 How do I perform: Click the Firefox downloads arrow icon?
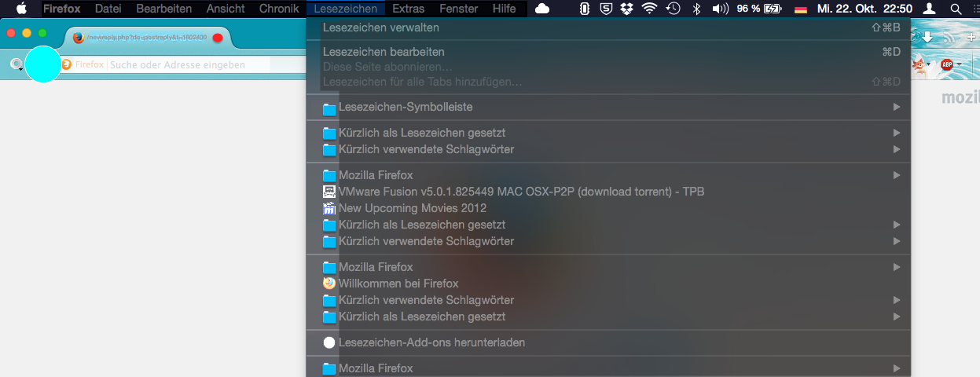click(x=927, y=37)
